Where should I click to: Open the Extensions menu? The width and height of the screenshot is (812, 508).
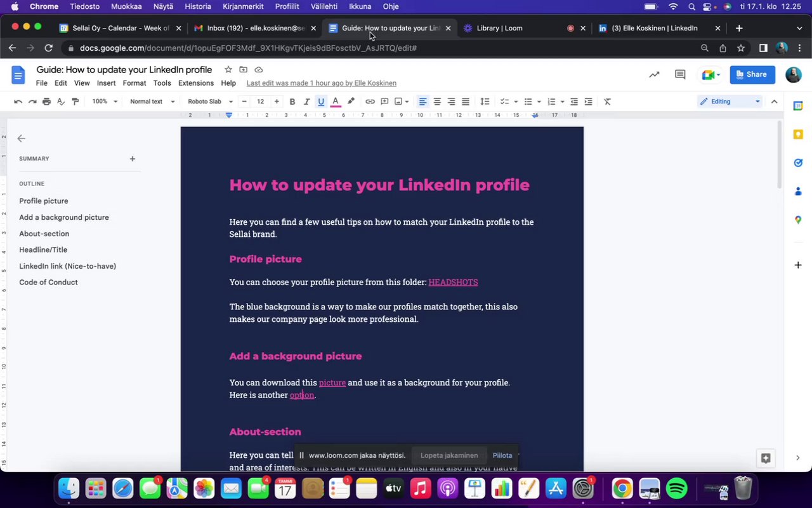tap(196, 83)
